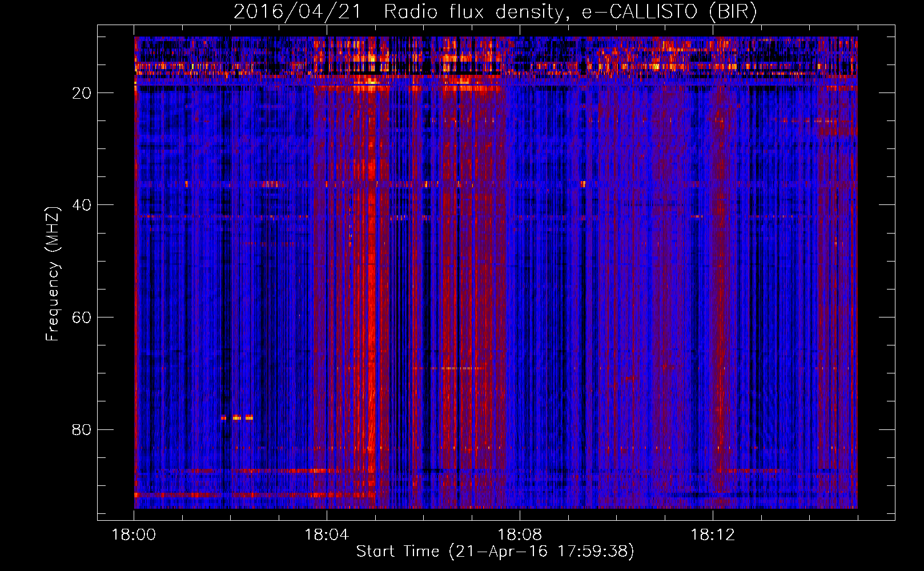Click the "Frequency (MHZ)" y-axis label
Screen dimensions: 924x571
(53, 274)
